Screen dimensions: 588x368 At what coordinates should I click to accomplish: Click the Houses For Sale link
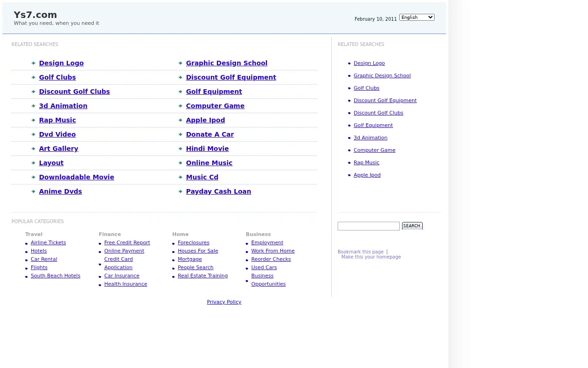[198, 251]
